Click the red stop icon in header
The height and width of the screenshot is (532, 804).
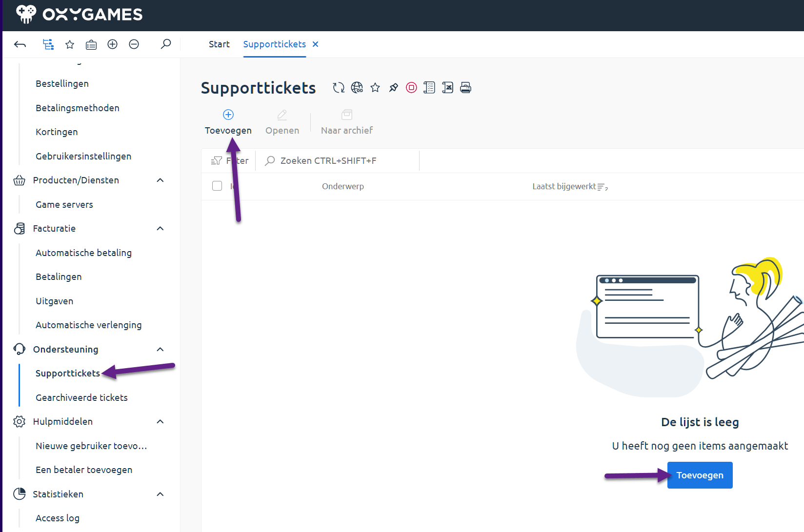point(411,88)
